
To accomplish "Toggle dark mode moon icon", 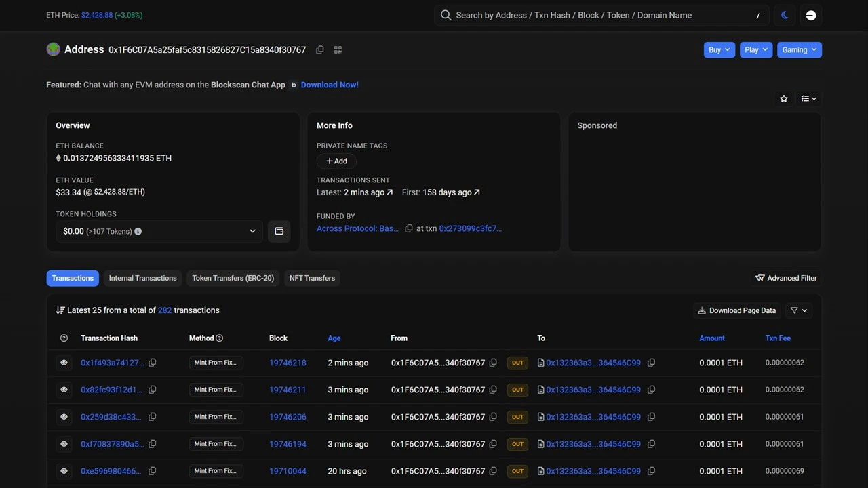I will tap(785, 15).
